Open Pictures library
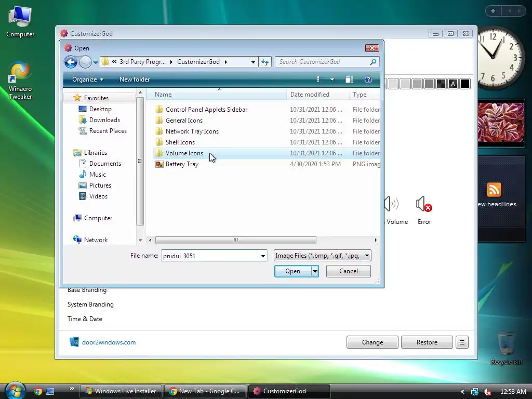Image resolution: width=532 pixels, height=399 pixels. pos(100,185)
